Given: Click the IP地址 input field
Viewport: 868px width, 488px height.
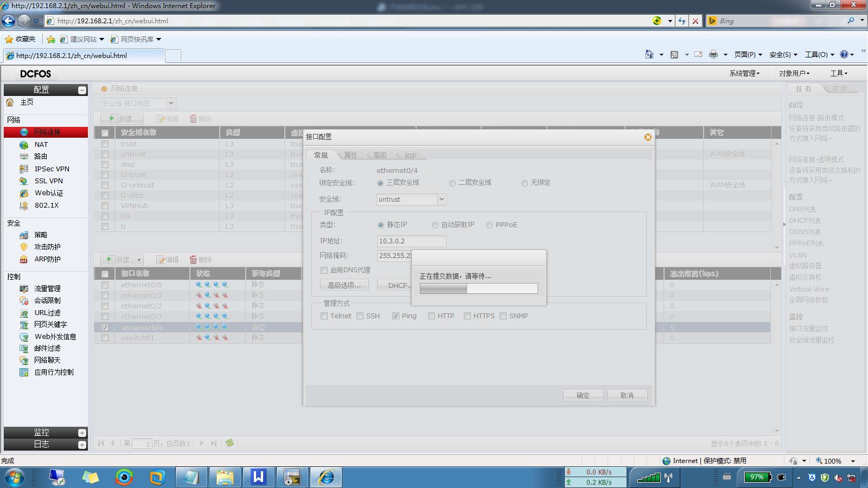Looking at the screenshot, I should click(412, 241).
